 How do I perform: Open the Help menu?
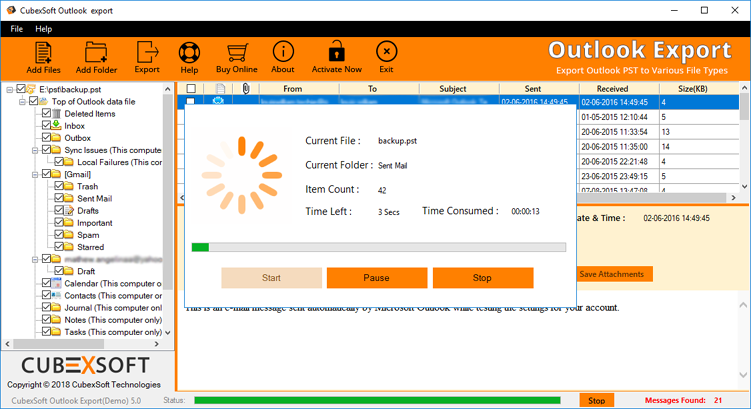[44, 29]
